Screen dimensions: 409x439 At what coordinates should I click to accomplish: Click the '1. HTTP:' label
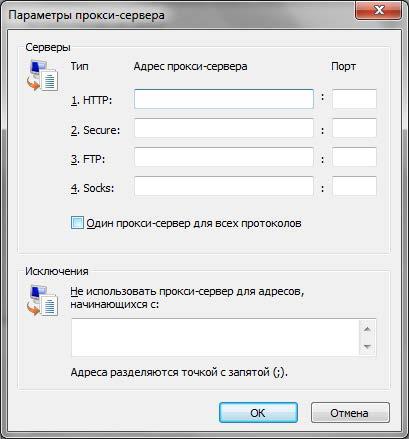[91, 100]
